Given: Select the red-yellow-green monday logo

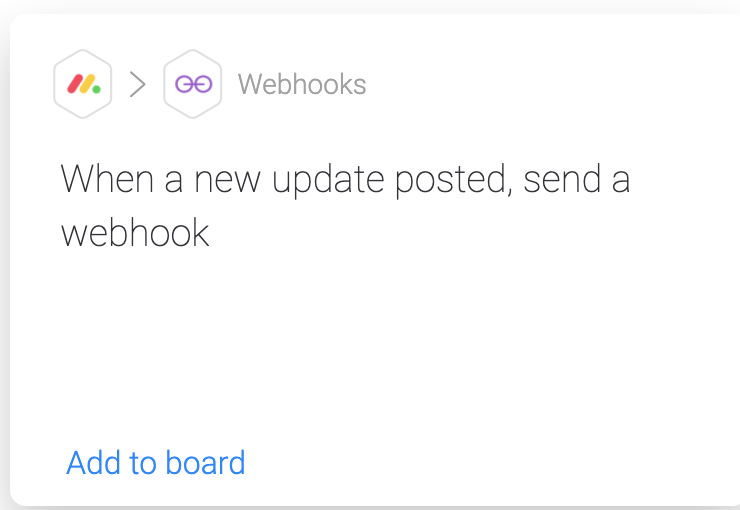Looking at the screenshot, I should pos(84,84).
